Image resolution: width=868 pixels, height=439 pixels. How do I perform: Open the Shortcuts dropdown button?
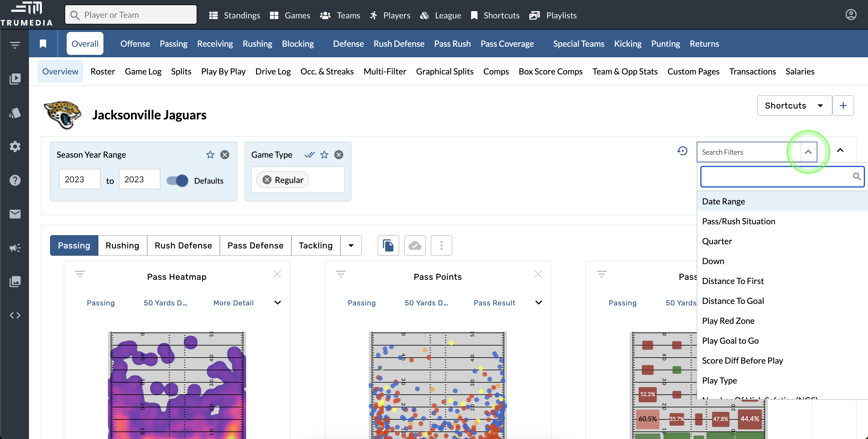coord(794,106)
